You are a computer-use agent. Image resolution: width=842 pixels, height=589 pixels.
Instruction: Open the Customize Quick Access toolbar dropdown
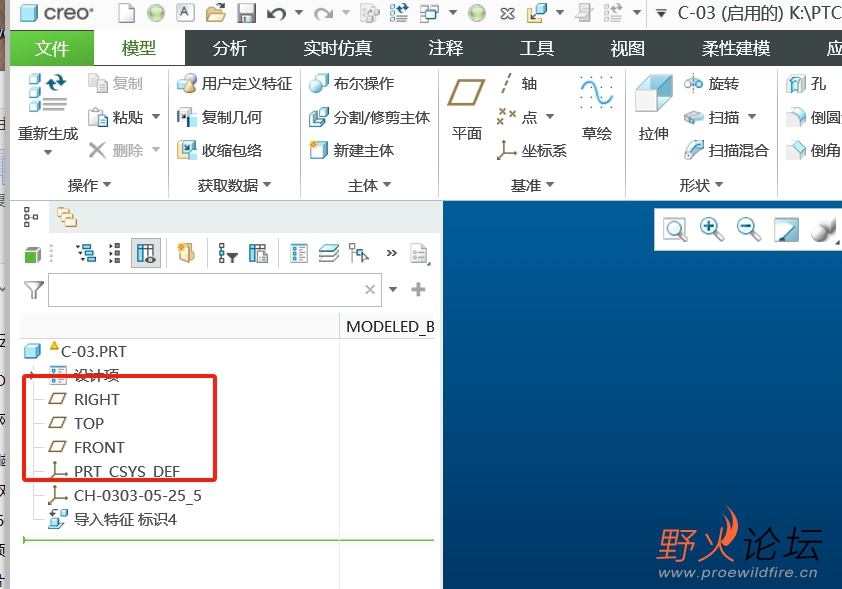point(662,13)
